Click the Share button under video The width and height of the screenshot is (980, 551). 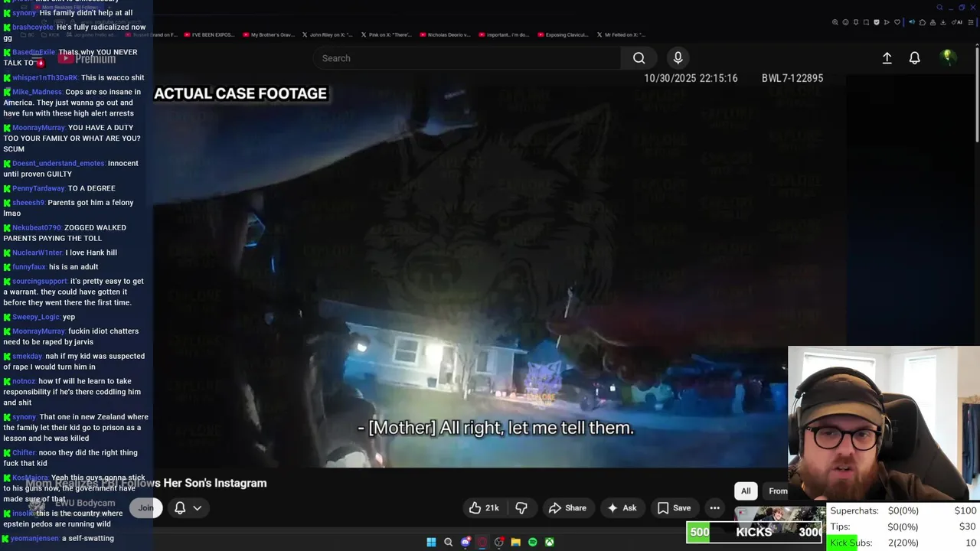tap(567, 508)
